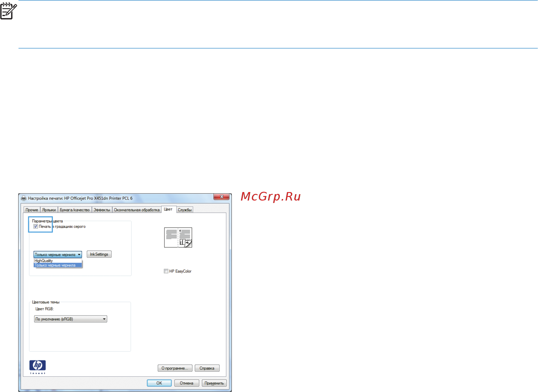Select HighQuality from the dropdown list
538x392 pixels.
tap(58, 261)
